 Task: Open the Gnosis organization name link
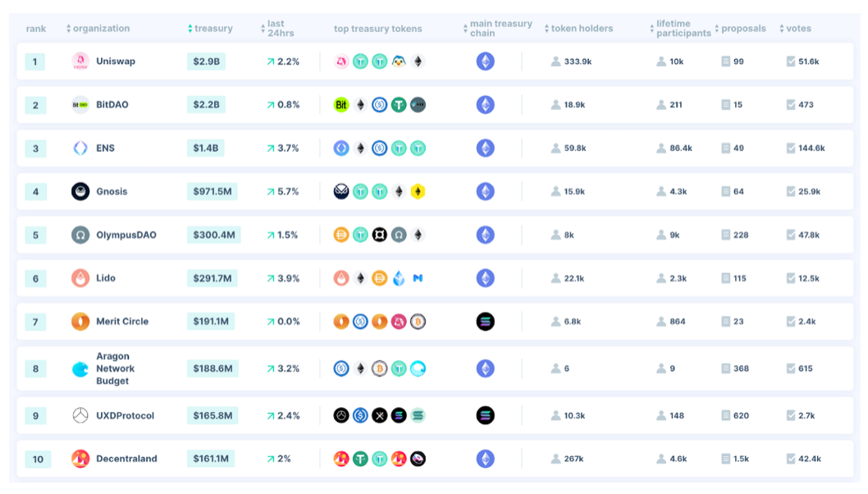(112, 192)
